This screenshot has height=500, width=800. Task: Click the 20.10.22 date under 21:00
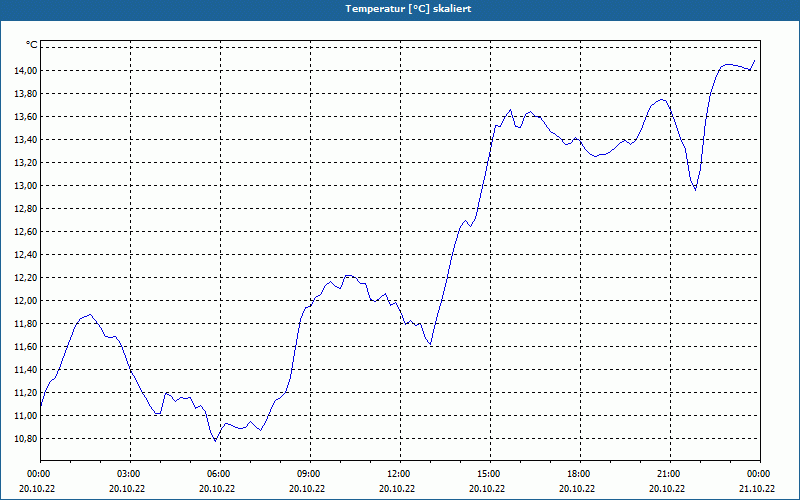[x=667, y=488]
